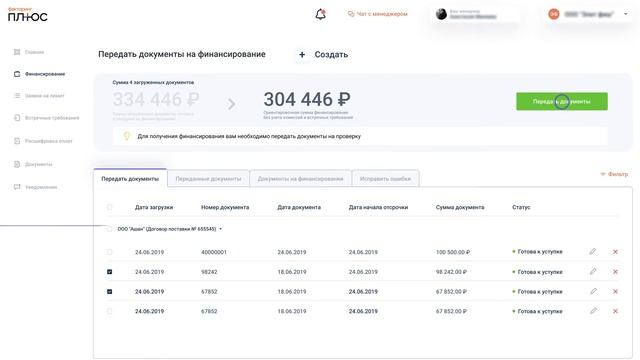Screen dimensions: 640x360
Task: Uncheck the ticked checkbox of document 67852
Action: point(109,291)
